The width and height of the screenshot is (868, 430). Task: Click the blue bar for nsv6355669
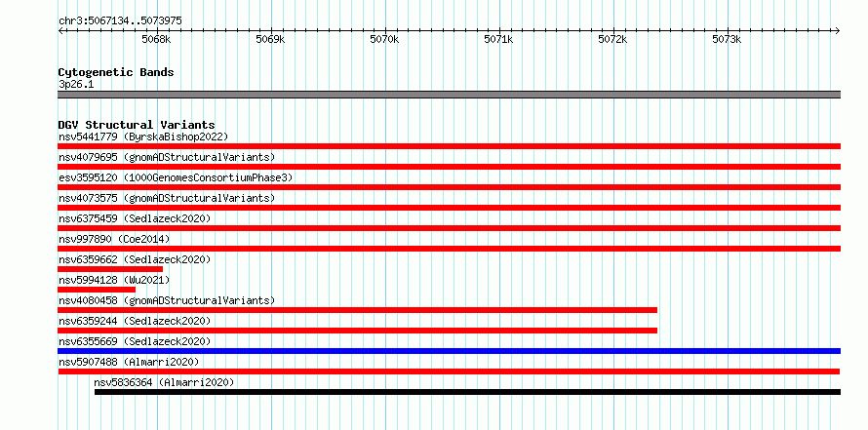click(449, 351)
